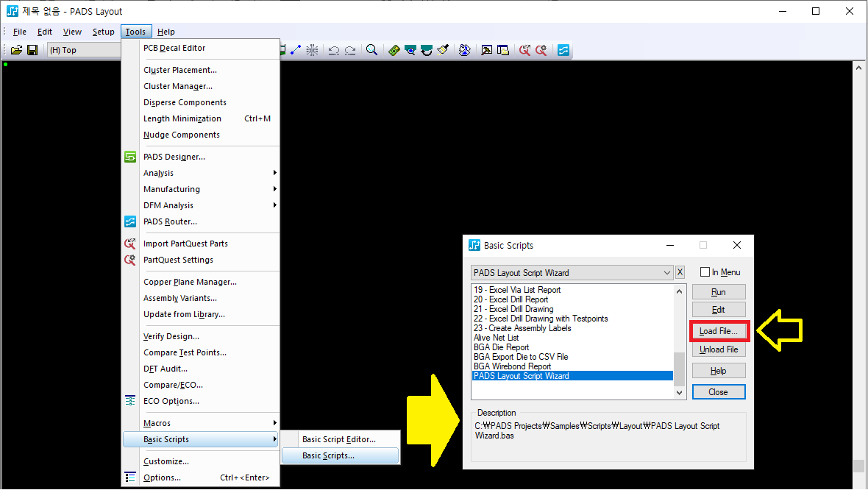Choose Verify Design... menu entry
The width and height of the screenshot is (868, 490).
(200, 336)
